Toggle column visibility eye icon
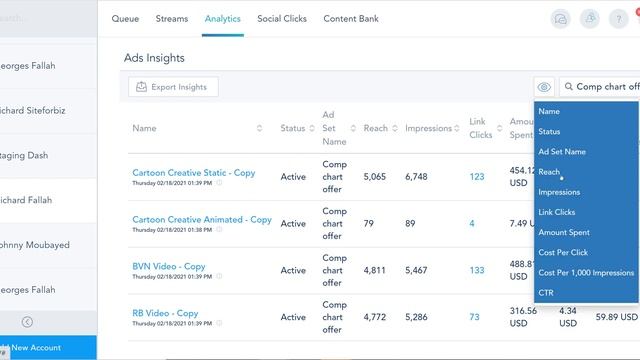 point(544,87)
